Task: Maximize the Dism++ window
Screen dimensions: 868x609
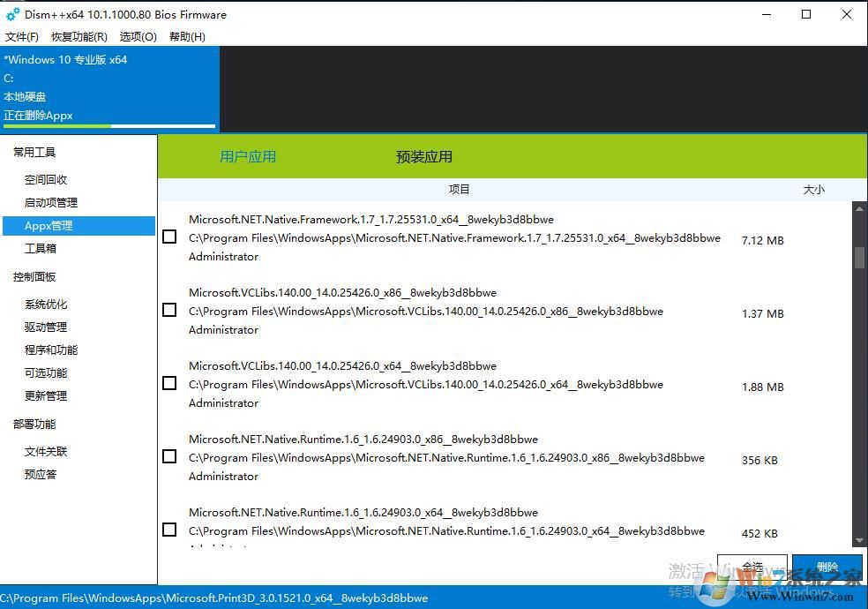Action: [806, 14]
